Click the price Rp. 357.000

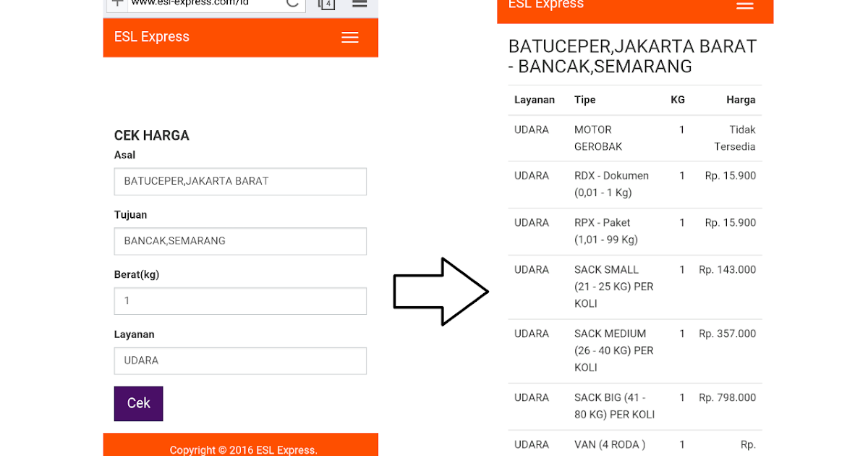point(728,334)
